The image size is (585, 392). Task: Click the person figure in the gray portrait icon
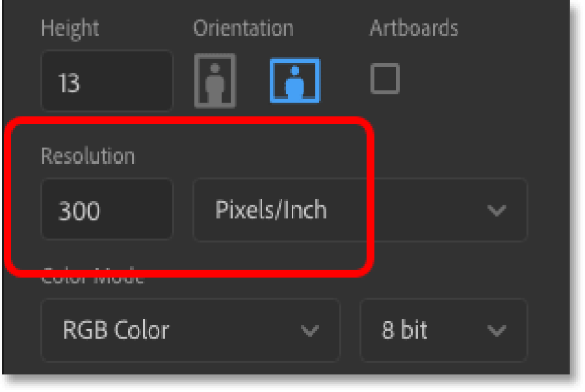215,84
